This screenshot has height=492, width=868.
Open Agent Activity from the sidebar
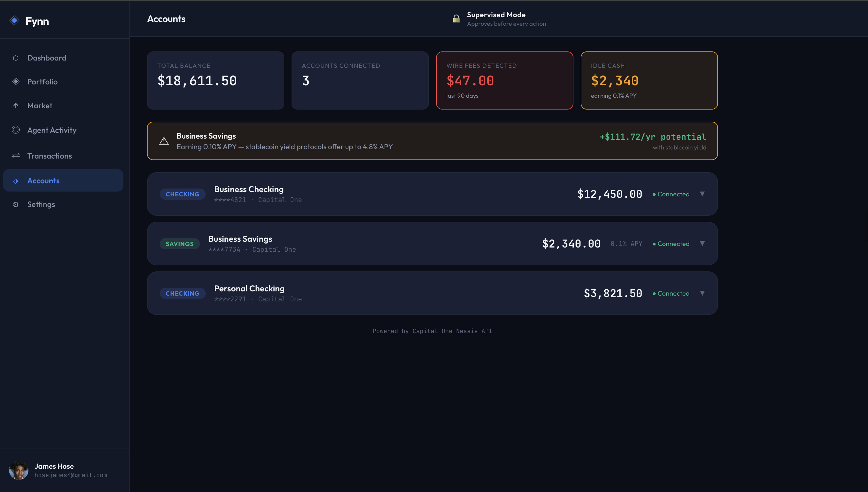pos(52,130)
